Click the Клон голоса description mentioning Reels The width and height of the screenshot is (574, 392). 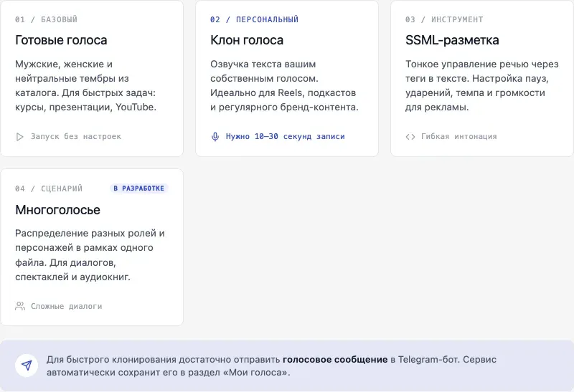pos(284,85)
